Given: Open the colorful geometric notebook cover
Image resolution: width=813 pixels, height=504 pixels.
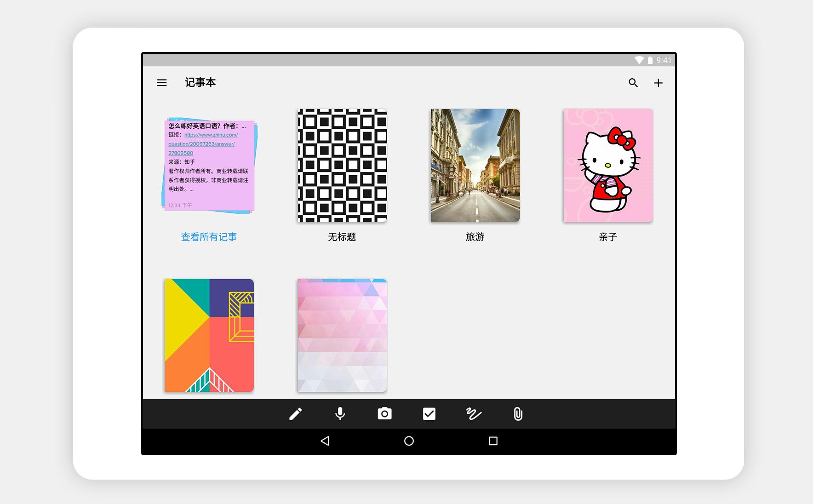Looking at the screenshot, I should point(209,335).
